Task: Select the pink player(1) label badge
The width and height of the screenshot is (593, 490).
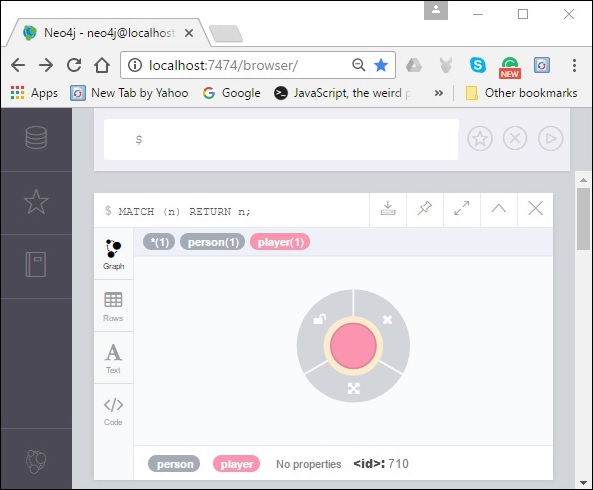Action: 280,242
